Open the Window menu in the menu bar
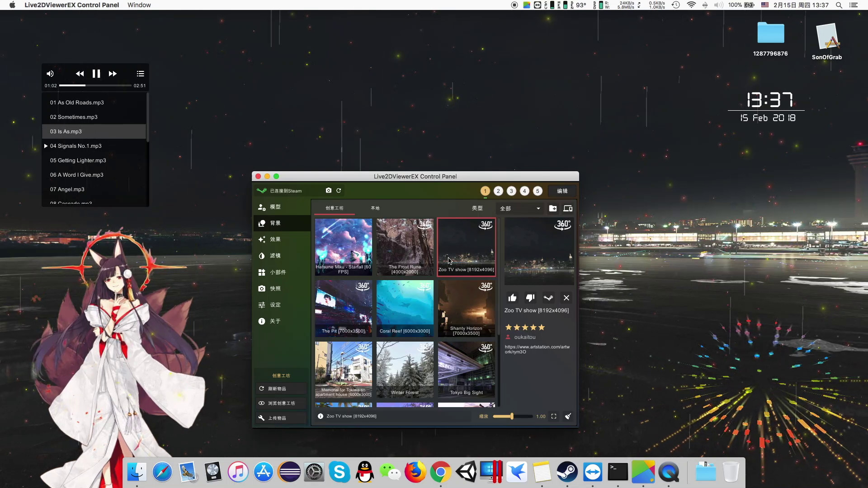This screenshot has width=868, height=488. coord(139,5)
